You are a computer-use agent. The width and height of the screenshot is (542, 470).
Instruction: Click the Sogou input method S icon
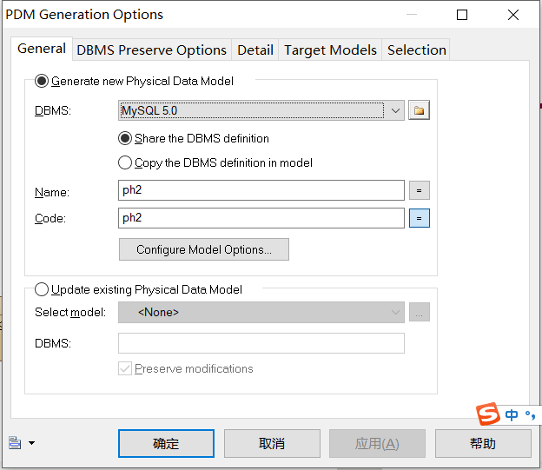coord(488,414)
